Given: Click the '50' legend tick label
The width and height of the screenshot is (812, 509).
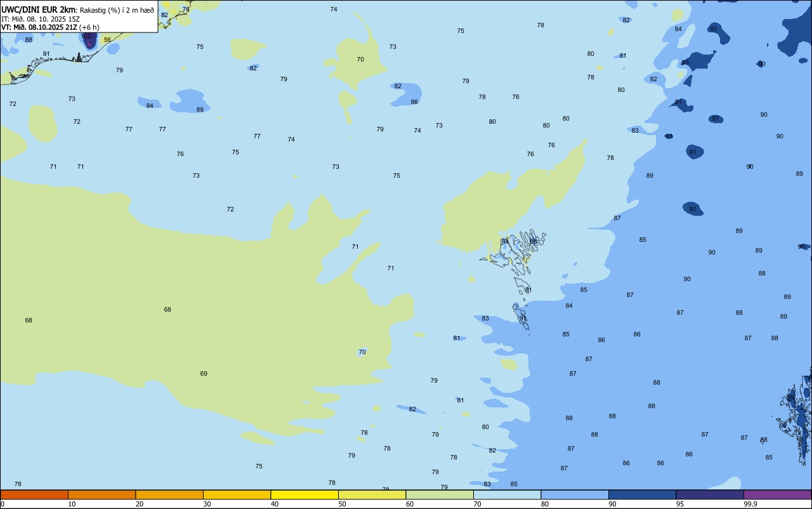Looking at the screenshot, I should tap(342, 504).
